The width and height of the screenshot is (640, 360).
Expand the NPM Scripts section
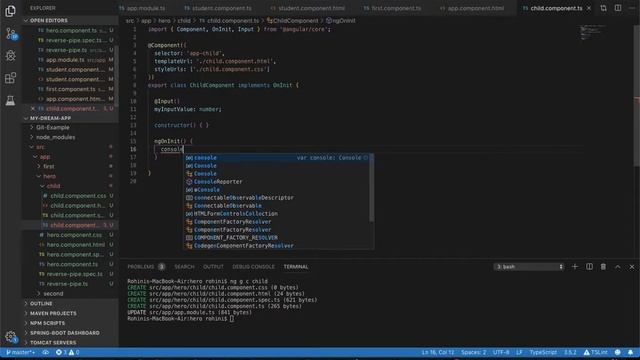[47, 323]
